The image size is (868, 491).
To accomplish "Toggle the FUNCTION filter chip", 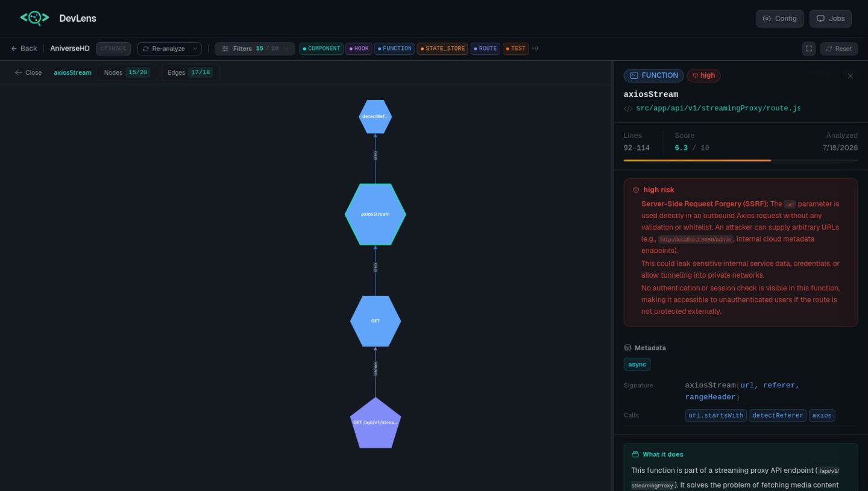I will pyautogui.click(x=394, y=48).
